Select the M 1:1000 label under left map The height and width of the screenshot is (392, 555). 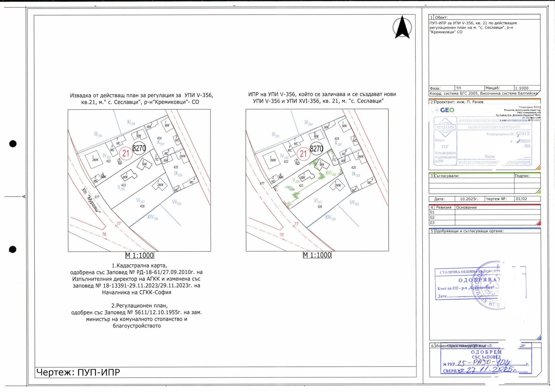[x=139, y=255]
